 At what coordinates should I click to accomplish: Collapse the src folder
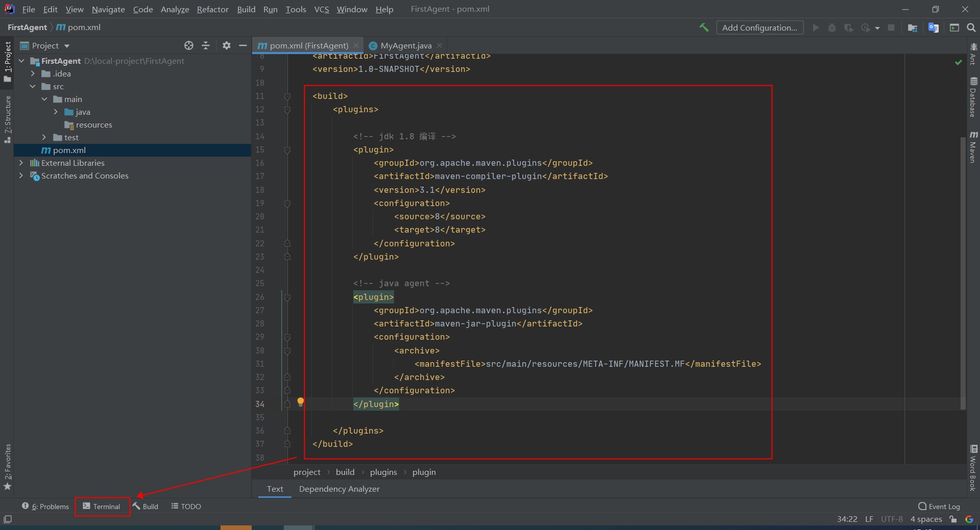(x=33, y=86)
